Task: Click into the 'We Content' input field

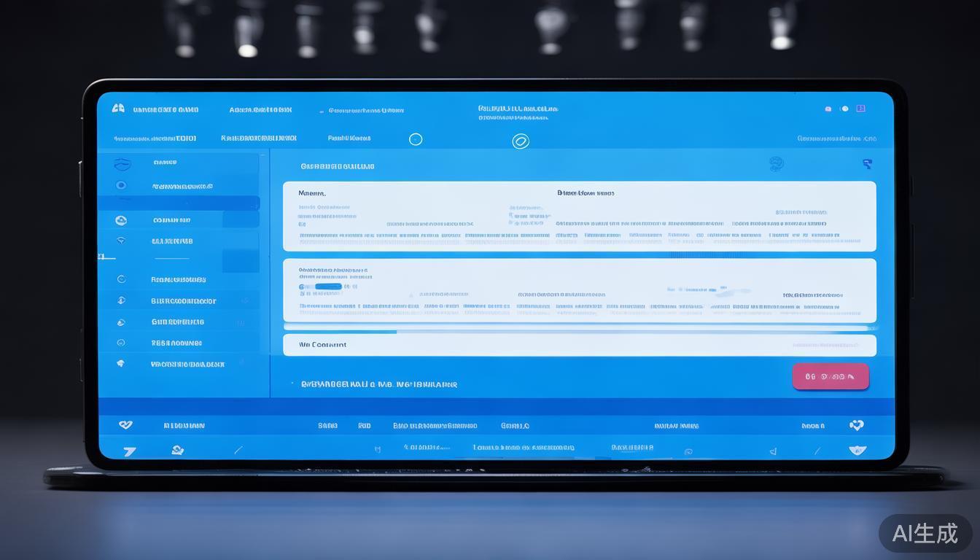Action: pyautogui.click(x=579, y=345)
